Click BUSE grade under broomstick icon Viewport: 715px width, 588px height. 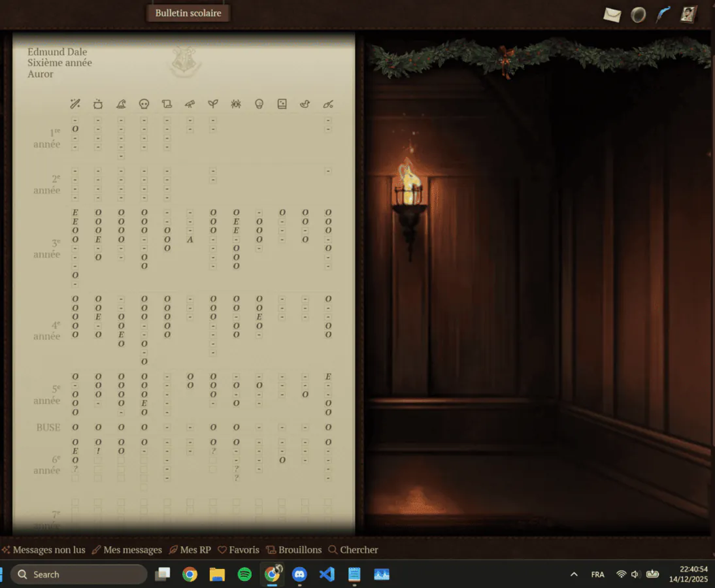tap(328, 427)
